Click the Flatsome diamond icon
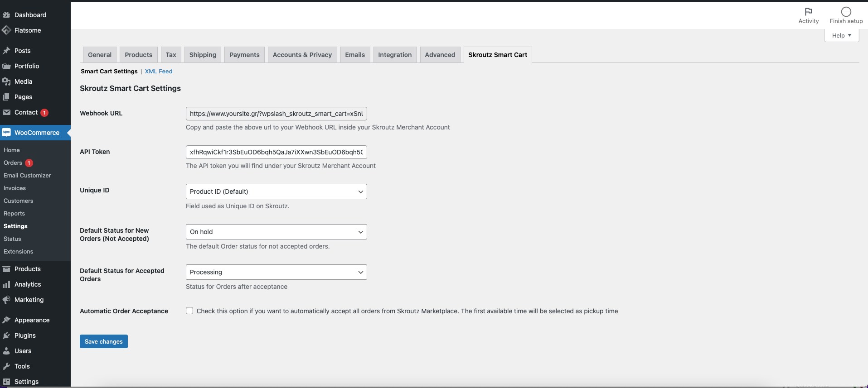 click(6, 30)
